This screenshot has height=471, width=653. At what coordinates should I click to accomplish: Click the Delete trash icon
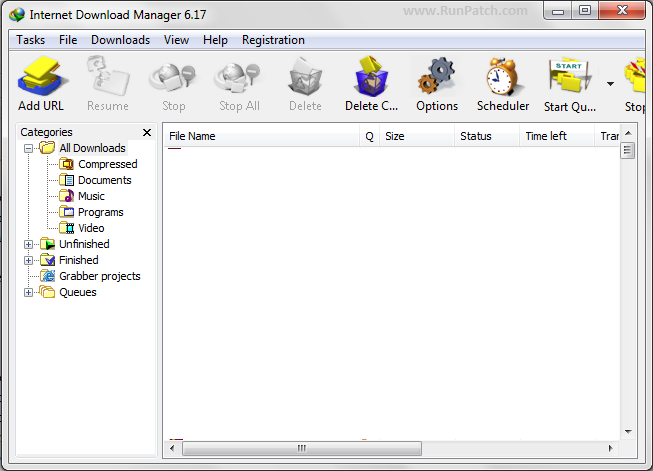pos(305,77)
